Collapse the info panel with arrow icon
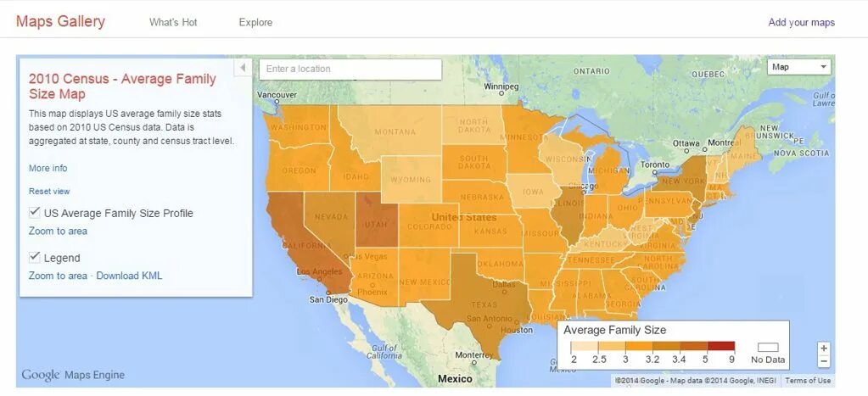 (x=243, y=68)
